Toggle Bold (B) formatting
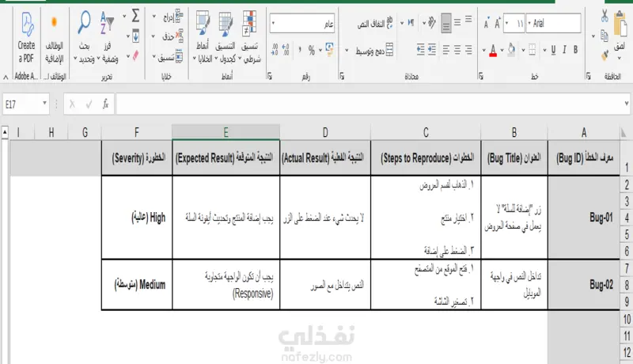The image size is (633, 364). pos(575,50)
